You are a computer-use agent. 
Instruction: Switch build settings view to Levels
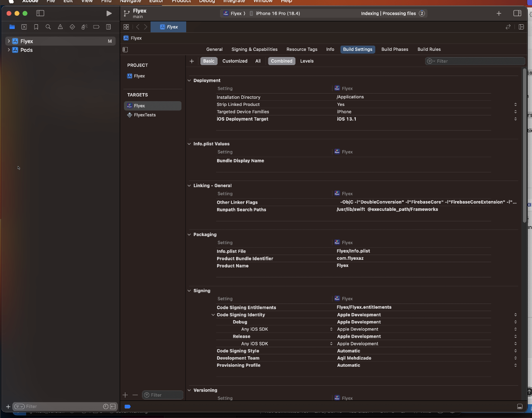(306, 61)
